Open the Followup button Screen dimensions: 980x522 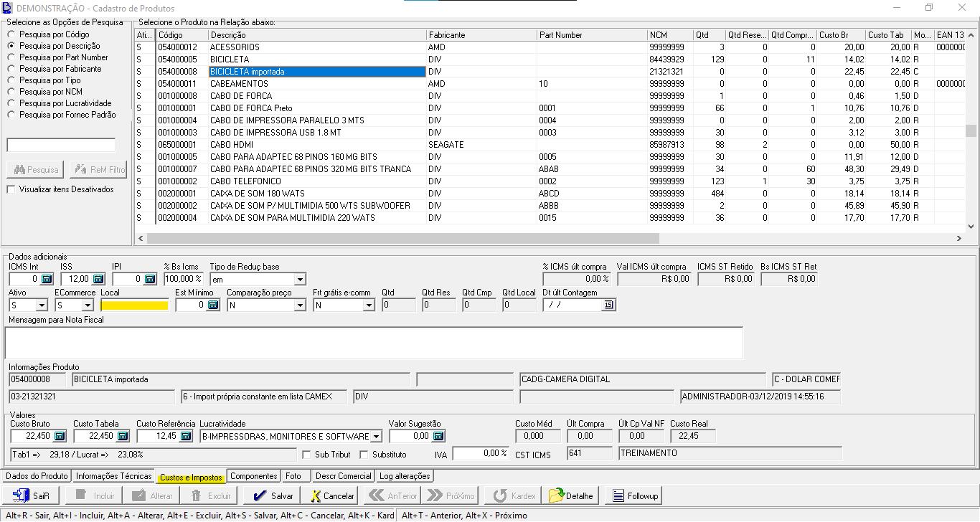pos(633,495)
